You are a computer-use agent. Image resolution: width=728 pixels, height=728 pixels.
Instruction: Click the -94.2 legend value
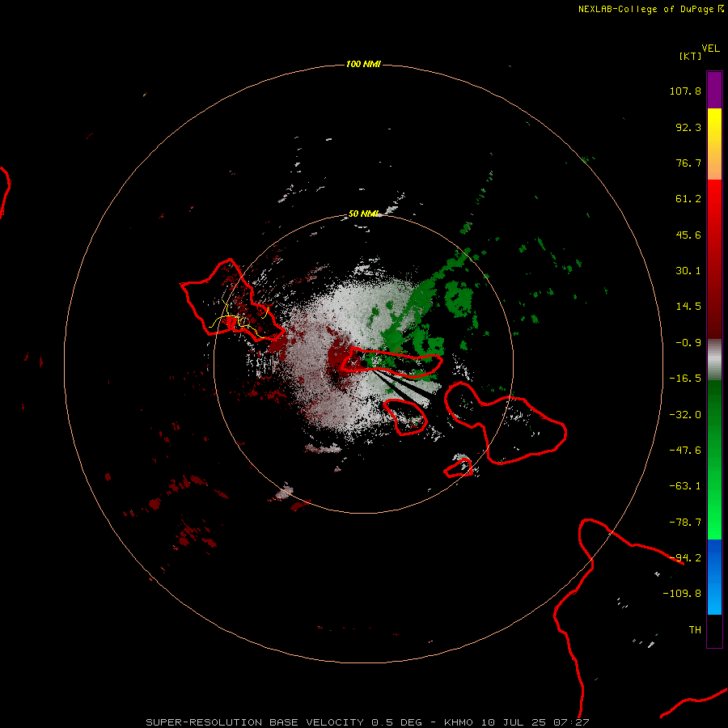click(685, 558)
